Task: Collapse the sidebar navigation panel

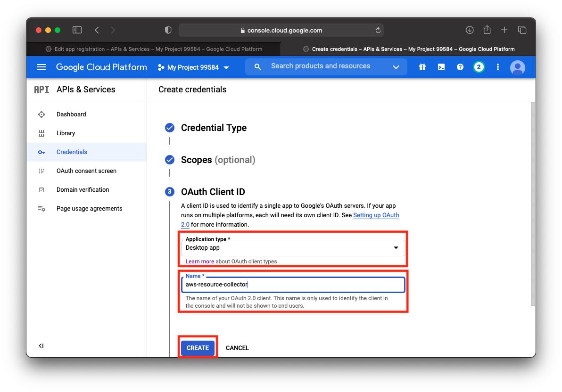Action: click(x=41, y=346)
